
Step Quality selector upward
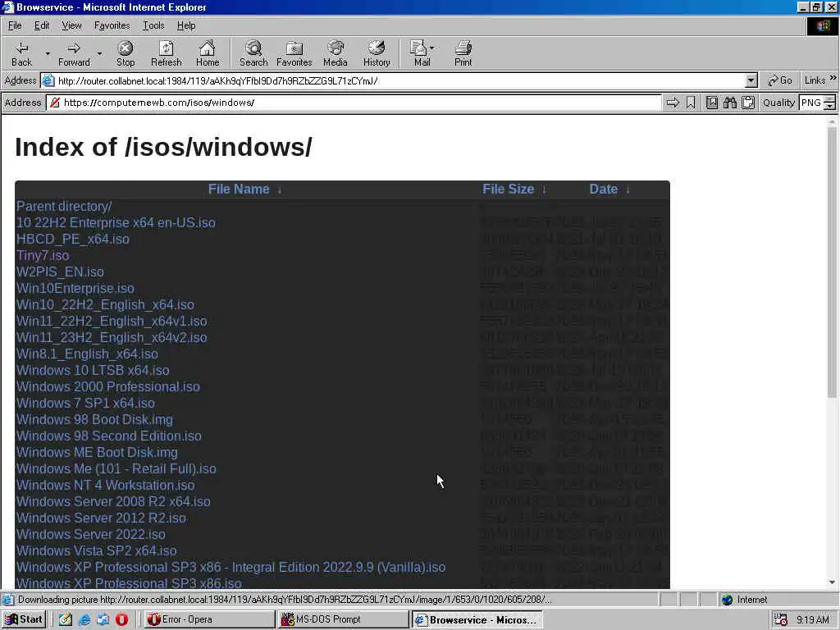829,98
